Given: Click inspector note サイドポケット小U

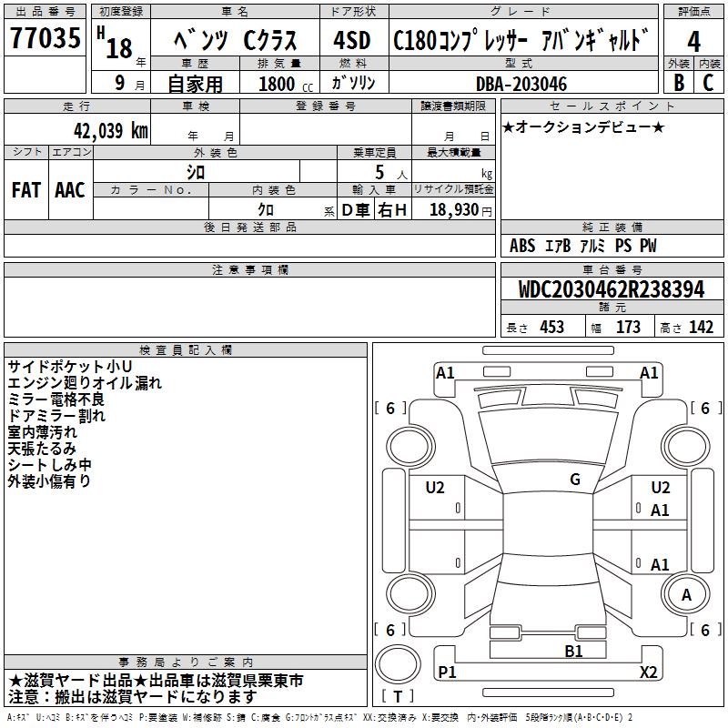Looking at the screenshot, I should (x=70, y=367).
